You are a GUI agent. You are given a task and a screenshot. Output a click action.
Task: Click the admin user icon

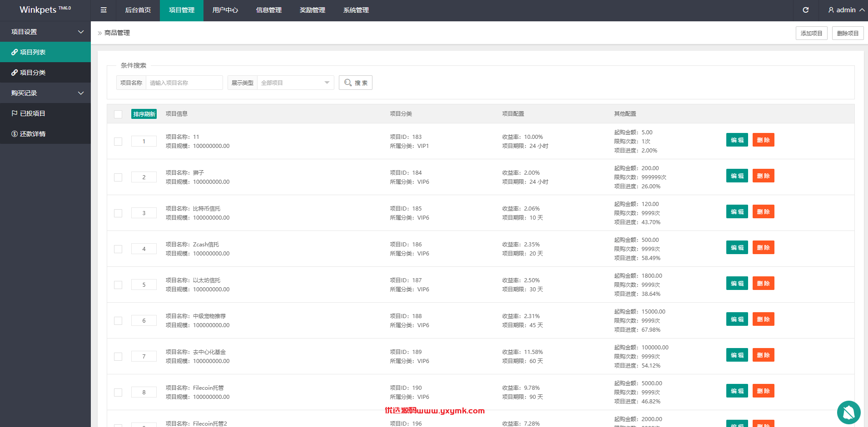pyautogui.click(x=831, y=10)
